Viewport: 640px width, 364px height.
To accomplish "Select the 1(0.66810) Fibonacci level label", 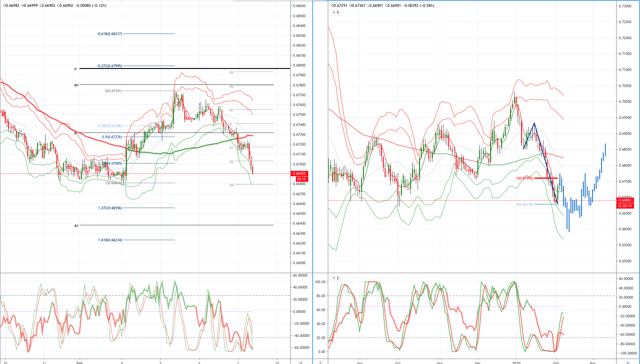I will [x=113, y=183].
